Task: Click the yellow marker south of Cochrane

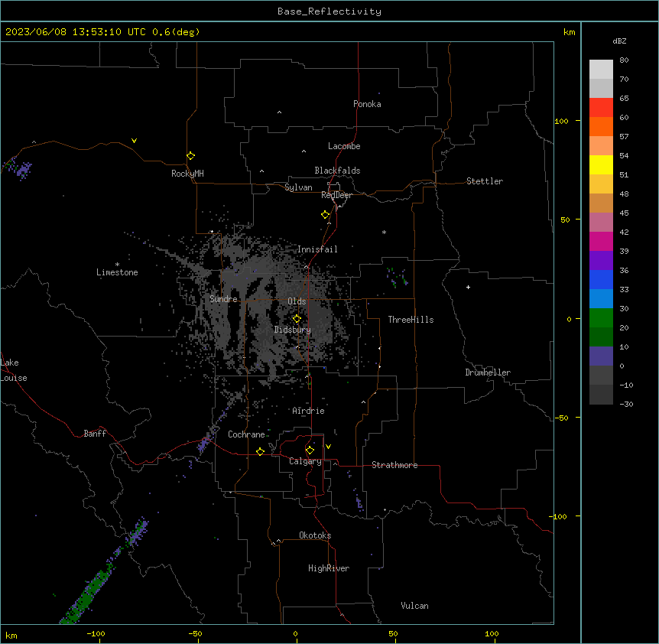Action: [260, 451]
